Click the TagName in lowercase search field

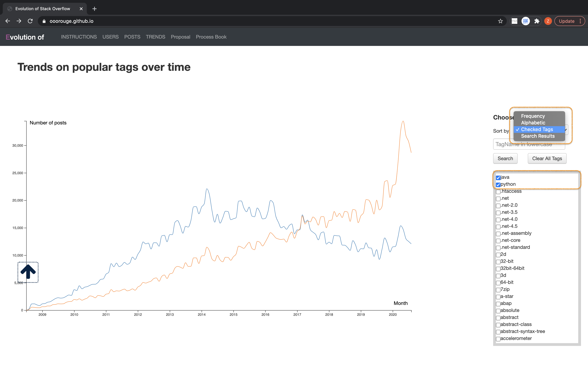pos(529,144)
